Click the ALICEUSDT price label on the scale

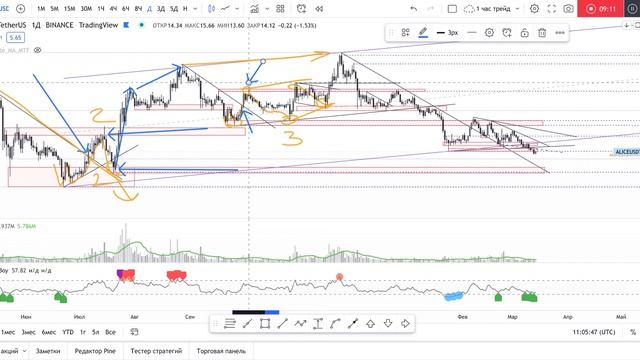627,152
